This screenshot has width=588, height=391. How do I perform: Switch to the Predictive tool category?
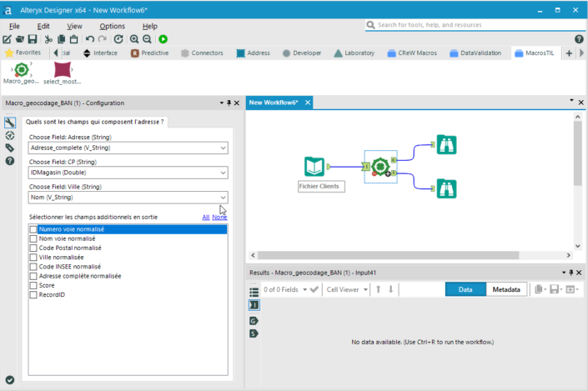pyautogui.click(x=149, y=53)
